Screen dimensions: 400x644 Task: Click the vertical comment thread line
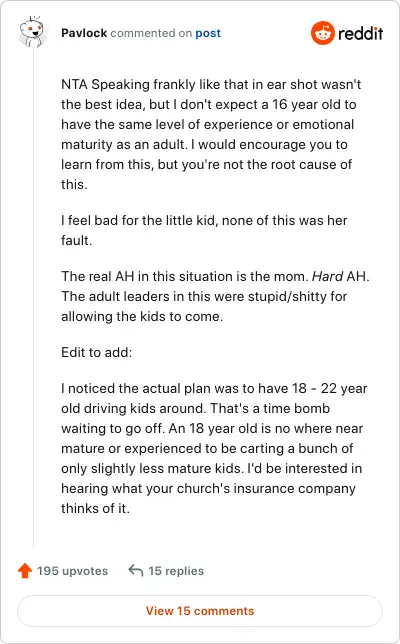[x=33, y=298]
